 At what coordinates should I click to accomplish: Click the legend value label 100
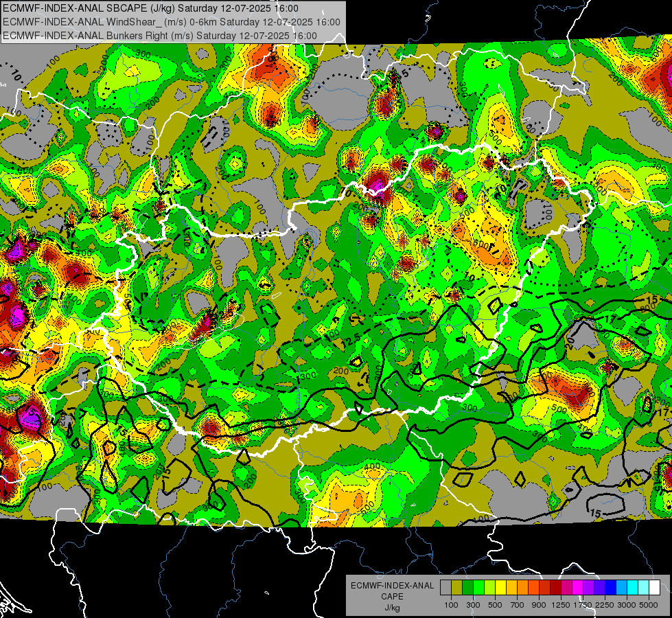tap(451, 605)
